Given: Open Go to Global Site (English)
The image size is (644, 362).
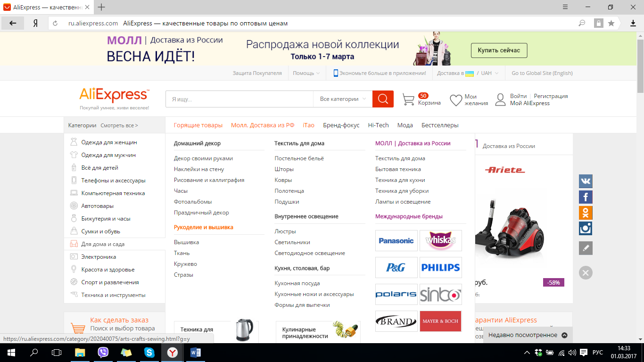Looking at the screenshot, I should click(x=542, y=73).
